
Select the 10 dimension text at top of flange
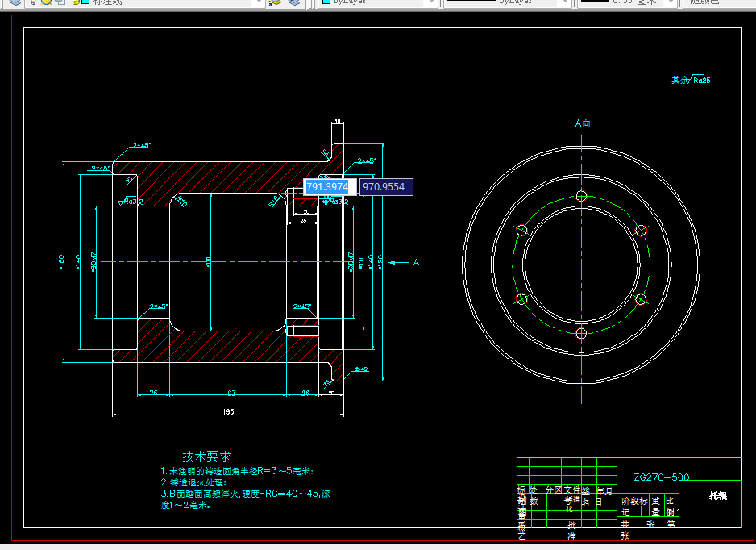point(338,122)
